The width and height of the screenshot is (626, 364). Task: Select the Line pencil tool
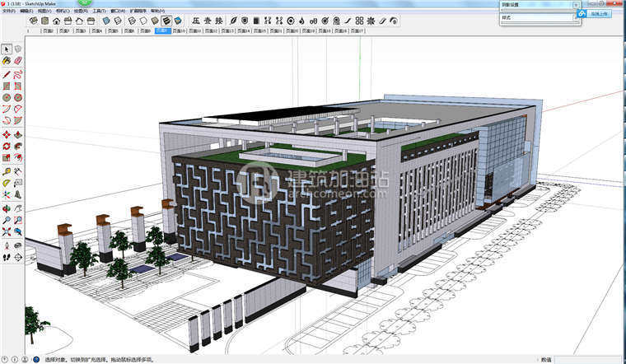(7, 75)
